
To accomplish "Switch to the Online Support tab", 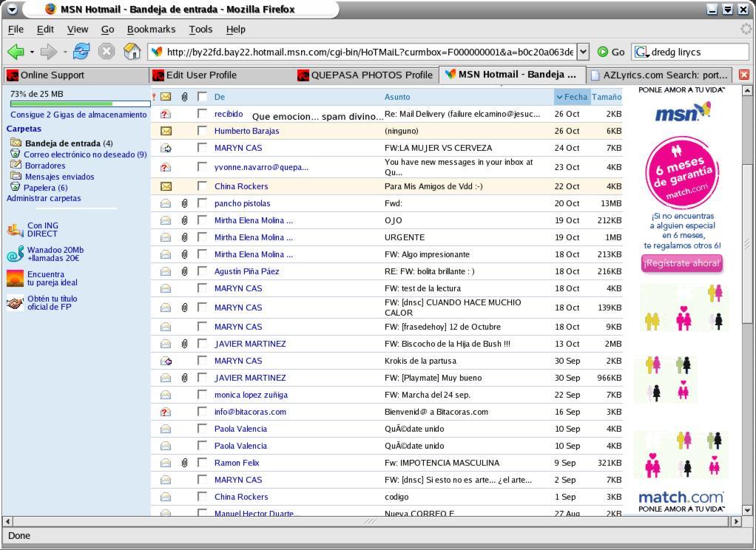I will tap(75, 75).
